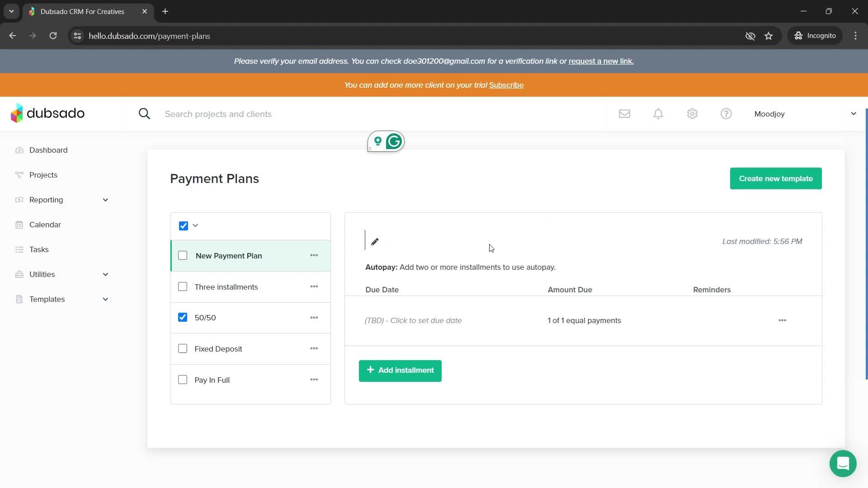Screen dimensions: 868x488
Task: Click the Subscribe link
Action: pyautogui.click(x=506, y=85)
